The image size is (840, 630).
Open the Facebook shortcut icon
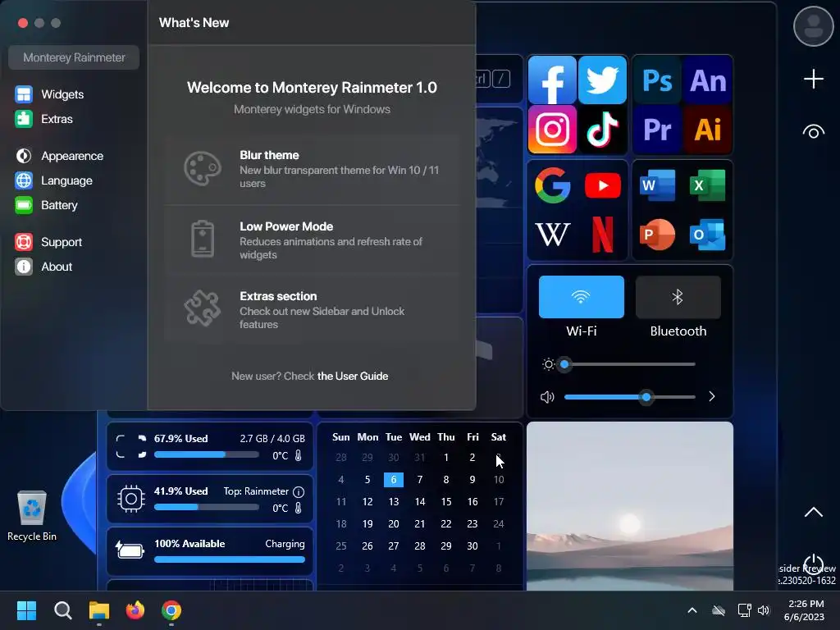(552, 80)
